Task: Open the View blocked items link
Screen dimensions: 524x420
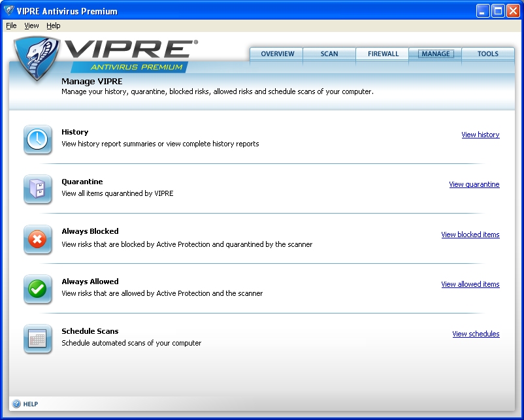Action: pos(470,234)
